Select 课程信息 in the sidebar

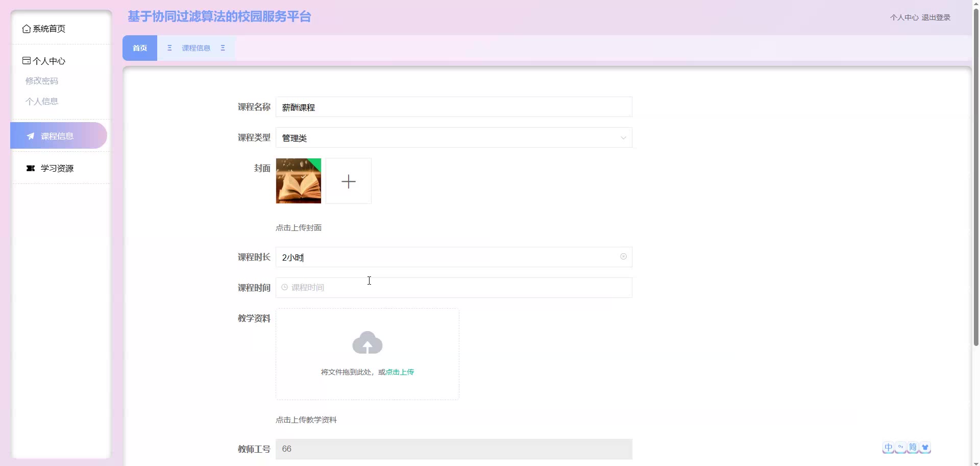coord(59,135)
